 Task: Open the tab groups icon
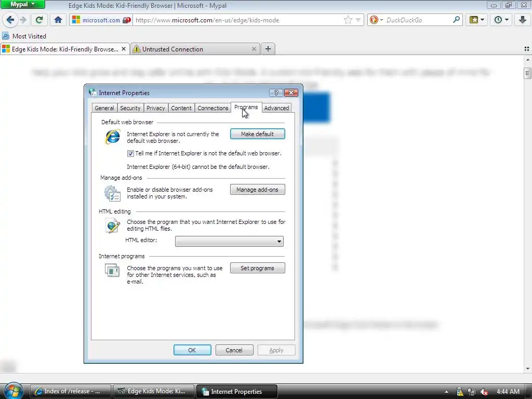pos(527,49)
